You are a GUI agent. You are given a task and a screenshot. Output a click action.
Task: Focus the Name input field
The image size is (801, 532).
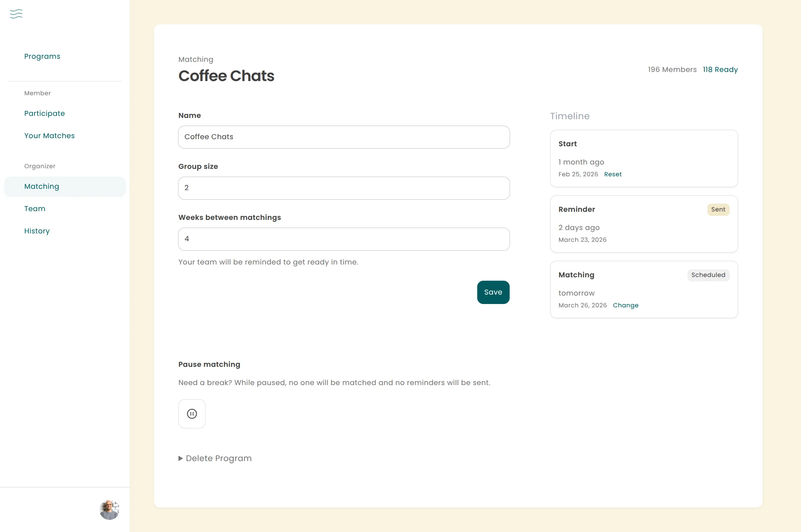click(343, 137)
